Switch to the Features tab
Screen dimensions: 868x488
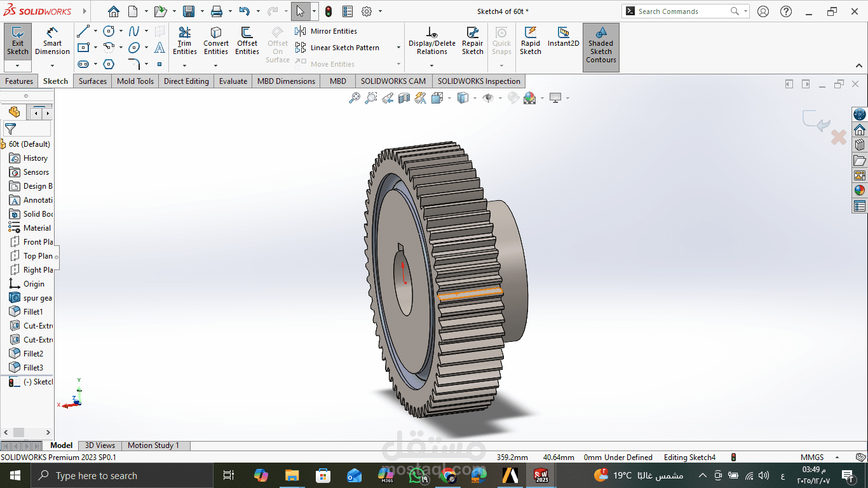19,81
